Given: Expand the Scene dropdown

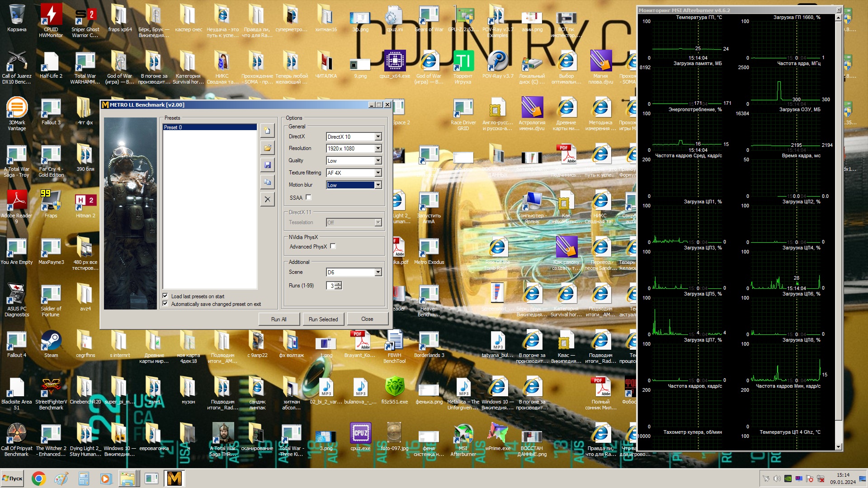Looking at the screenshot, I should point(378,272).
